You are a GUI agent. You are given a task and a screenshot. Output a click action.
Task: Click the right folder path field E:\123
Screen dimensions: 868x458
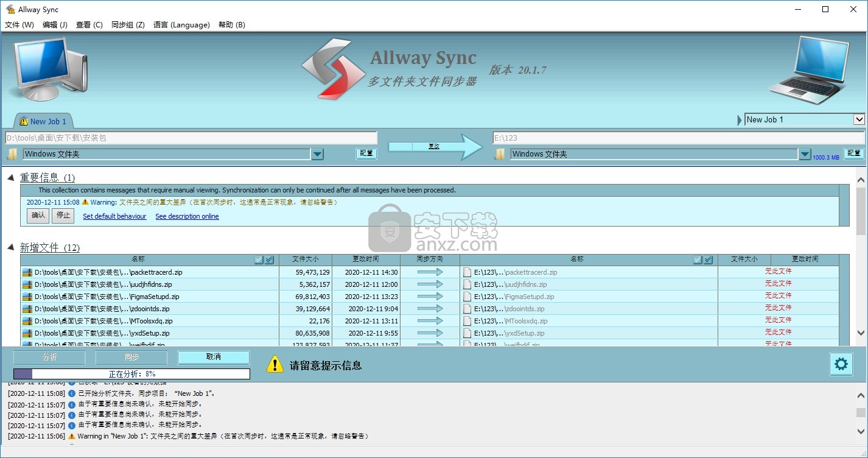pyautogui.click(x=679, y=138)
